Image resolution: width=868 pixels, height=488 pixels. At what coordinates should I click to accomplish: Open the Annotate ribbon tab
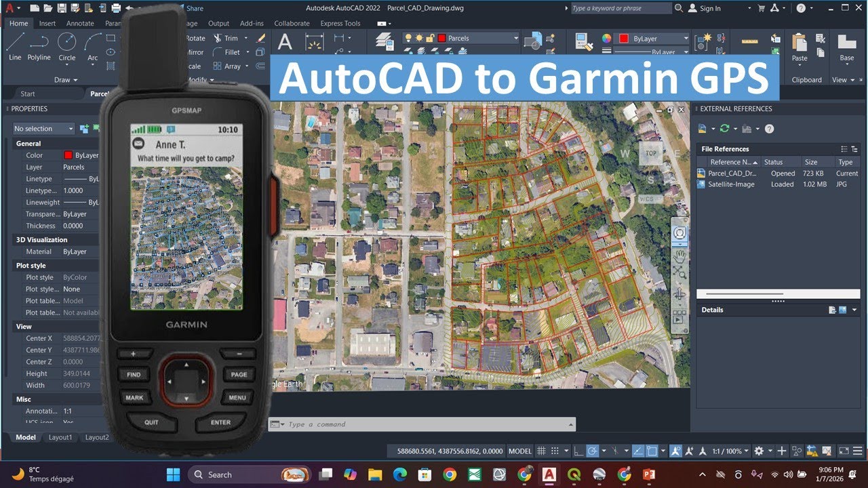click(x=80, y=23)
